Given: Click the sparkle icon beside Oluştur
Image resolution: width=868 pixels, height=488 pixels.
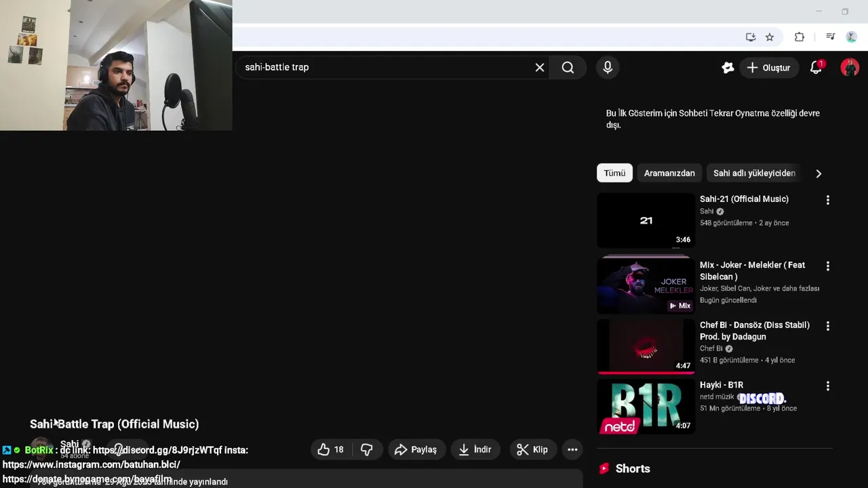Looking at the screenshot, I should [x=728, y=68].
